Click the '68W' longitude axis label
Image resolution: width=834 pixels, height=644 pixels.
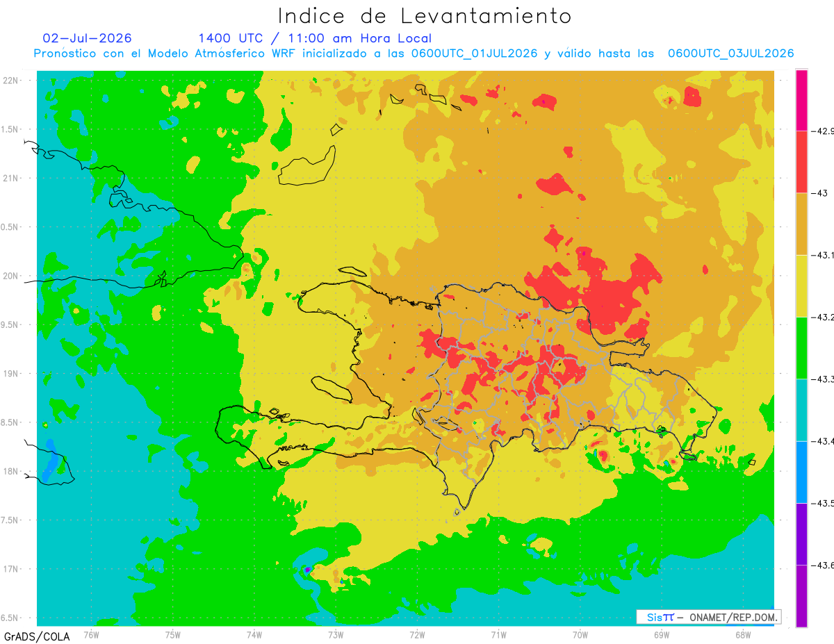click(743, 634)
